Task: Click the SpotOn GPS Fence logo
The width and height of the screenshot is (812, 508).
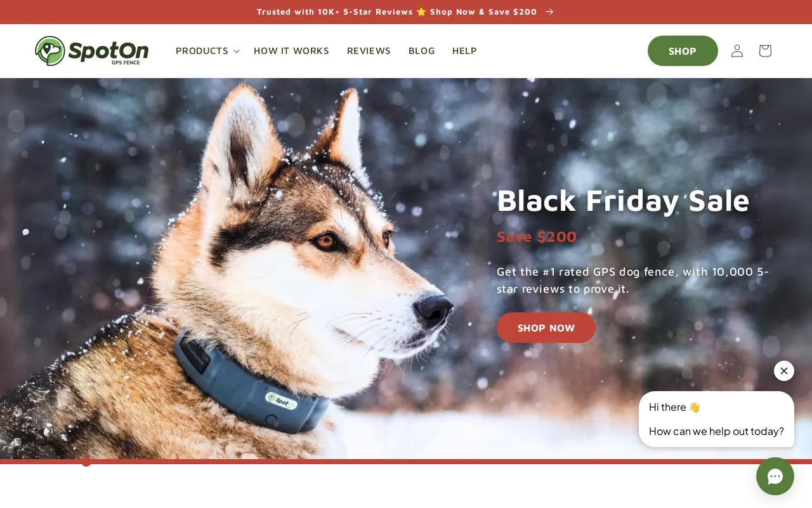Action: [92, 51]
